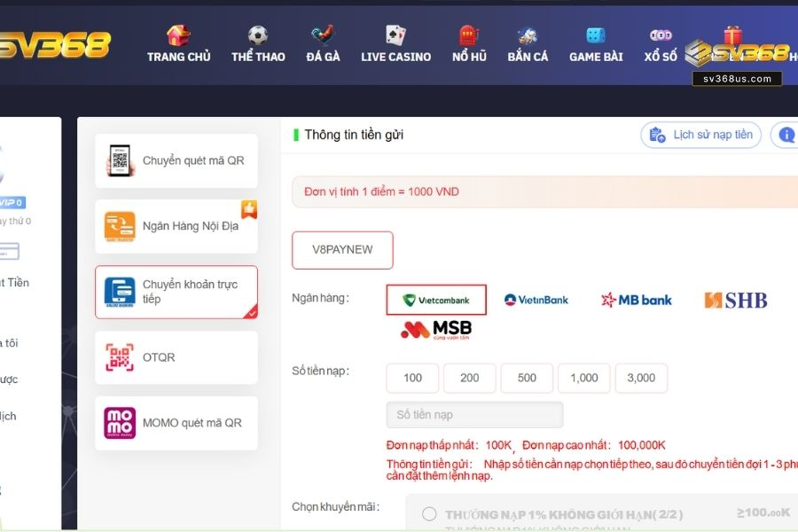Open the Trang Chủ menu item
798x532 pixels.
[x=178, y=57]
